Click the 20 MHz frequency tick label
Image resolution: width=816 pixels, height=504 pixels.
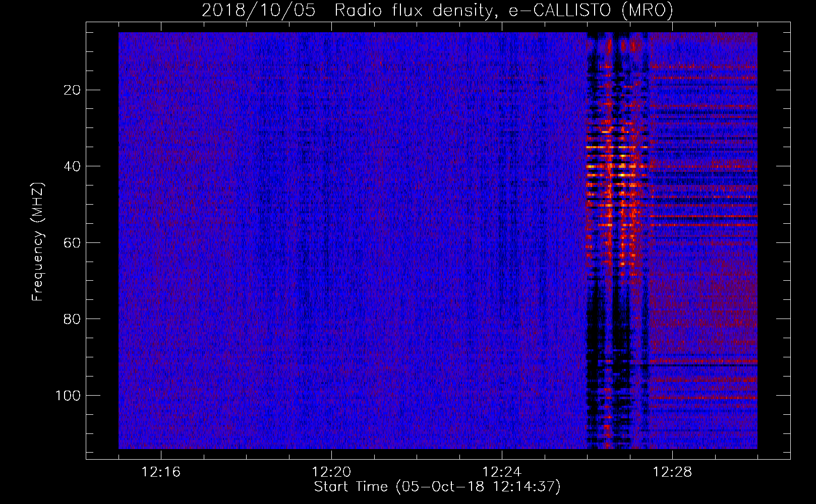[72, 90]
